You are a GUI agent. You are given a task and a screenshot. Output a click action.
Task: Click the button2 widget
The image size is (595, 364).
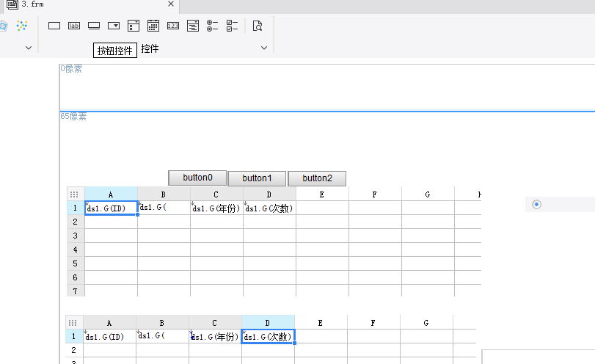point(317,178)
